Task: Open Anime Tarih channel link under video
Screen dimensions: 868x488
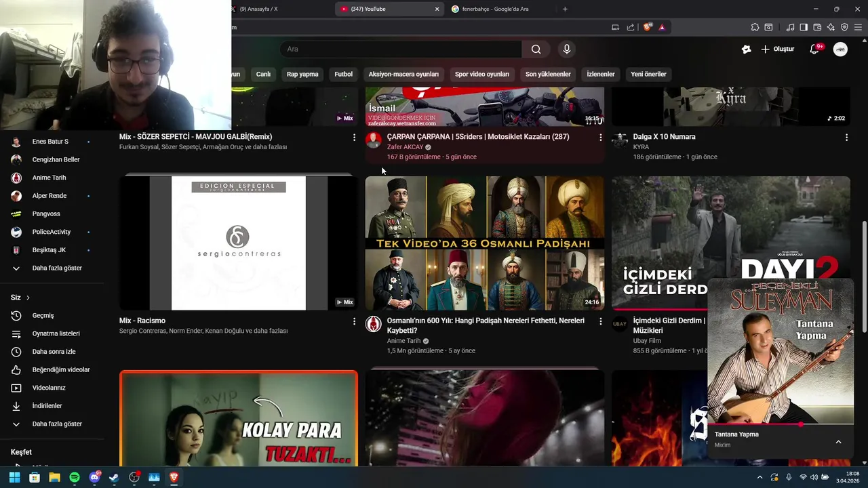Action: (404, 341)
